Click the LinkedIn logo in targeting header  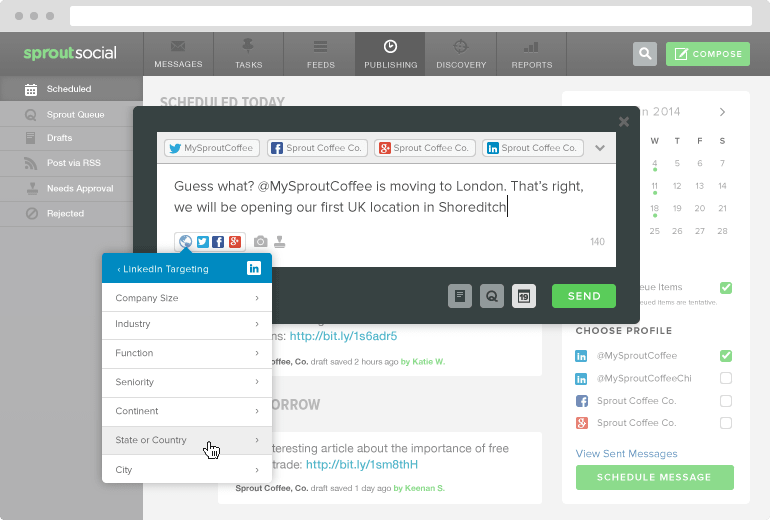[x=254, y=268]
